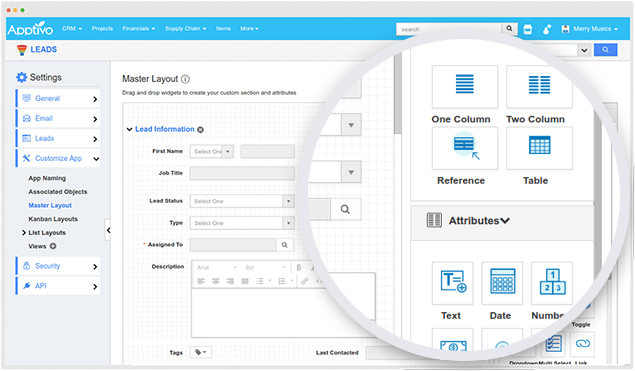Open the CRM menu

pos(72,28)
